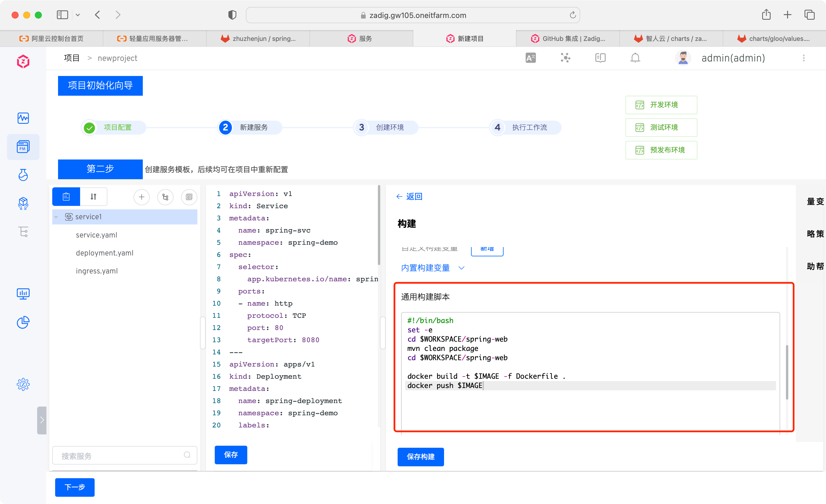Click the 搜索服务 search field

125,455
